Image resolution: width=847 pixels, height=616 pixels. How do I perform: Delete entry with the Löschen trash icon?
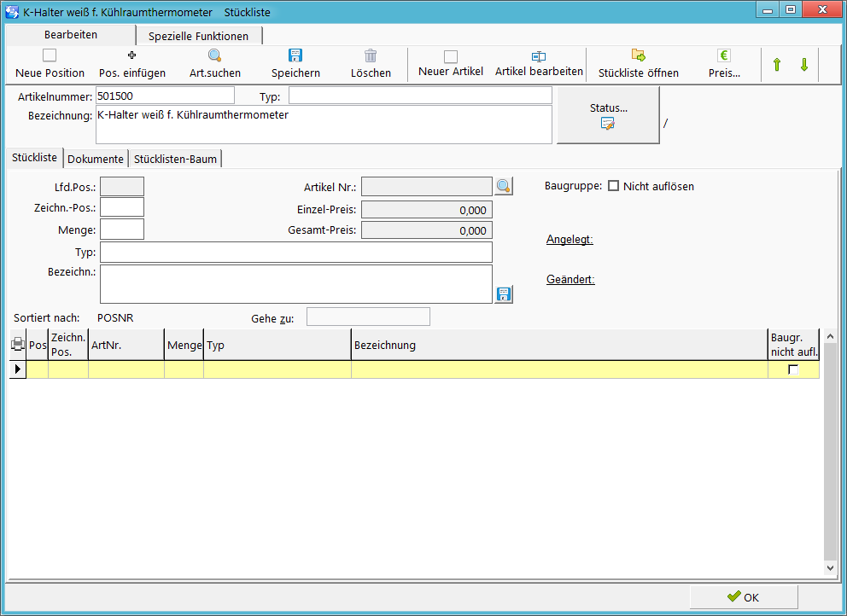click(x=371, y=55)
